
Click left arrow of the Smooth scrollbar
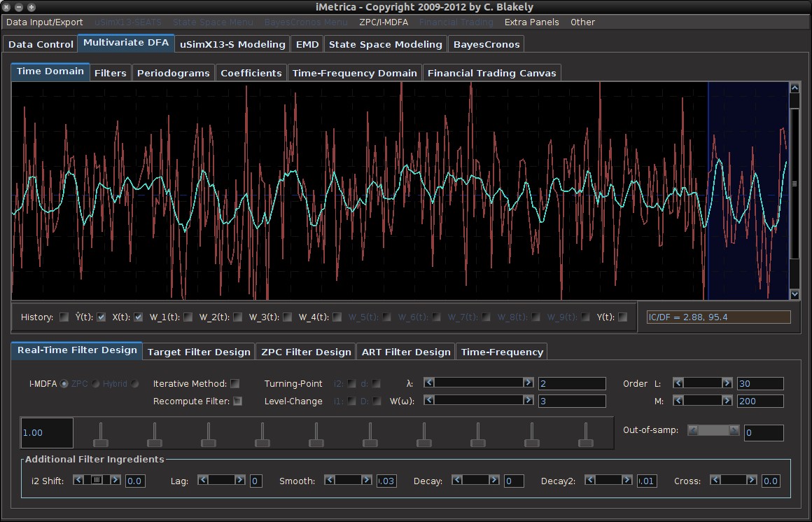tap(328, 480)
